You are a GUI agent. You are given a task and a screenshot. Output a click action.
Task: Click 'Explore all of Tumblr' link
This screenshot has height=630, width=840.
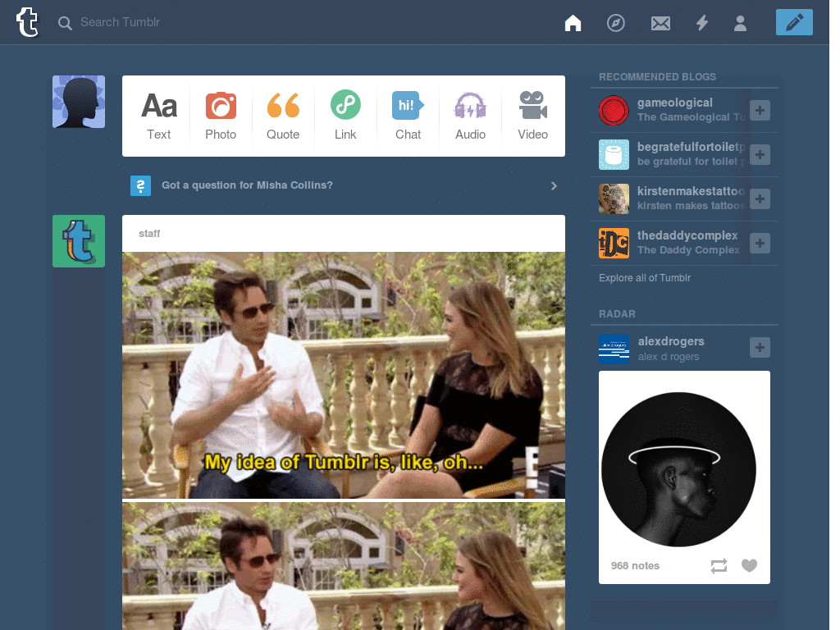point(645,278)
